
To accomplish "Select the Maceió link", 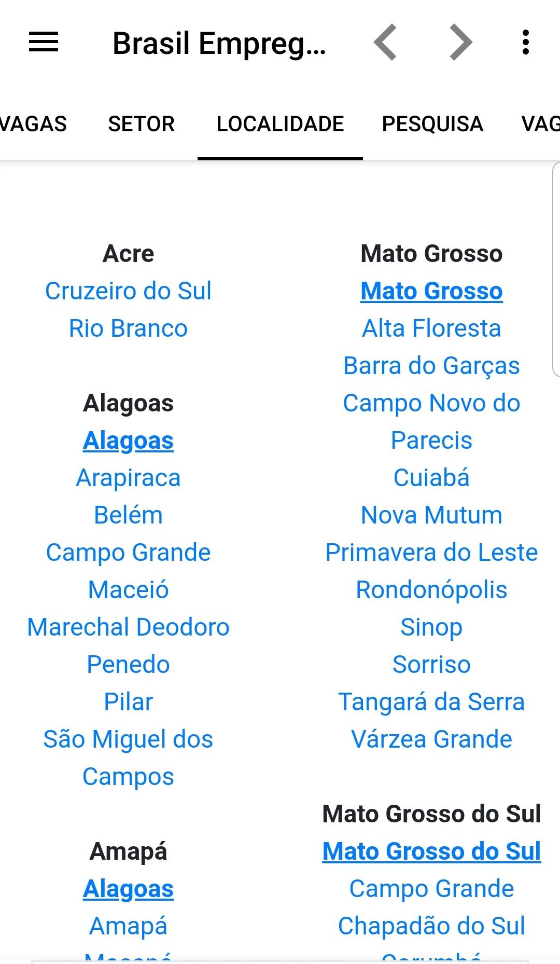I will click(x=128, y=590).
